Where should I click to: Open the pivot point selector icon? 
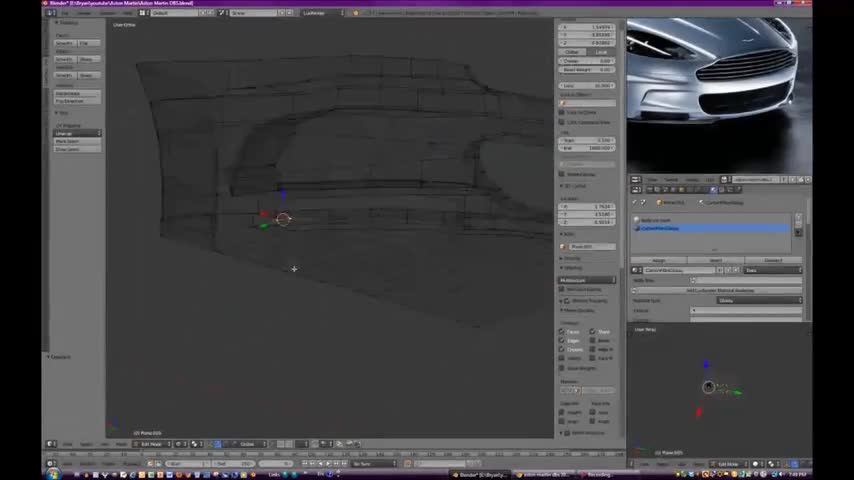tap(196, 444)
